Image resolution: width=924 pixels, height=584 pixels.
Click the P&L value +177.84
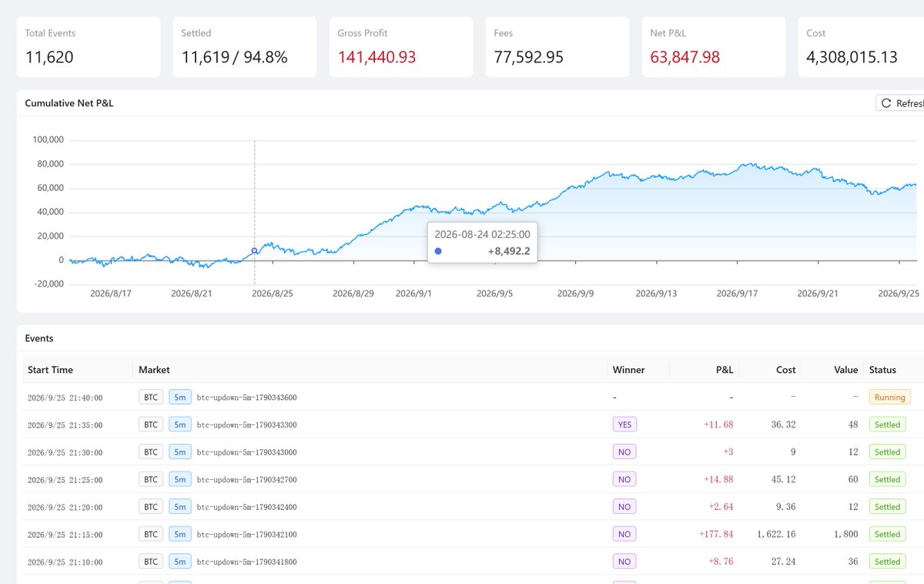(716, 534)
